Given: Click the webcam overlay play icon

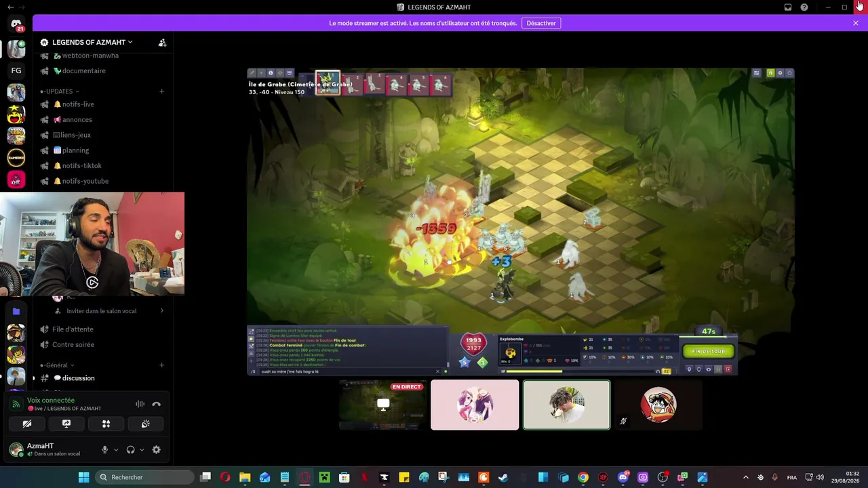Looking at the screenshot, I should [92, 283].
